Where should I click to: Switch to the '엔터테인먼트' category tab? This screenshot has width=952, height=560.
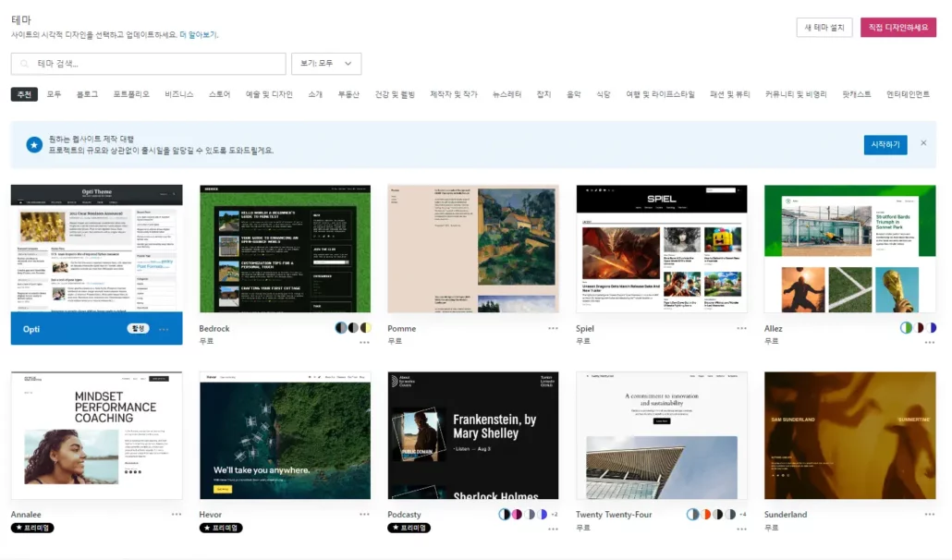click(908, 94)
